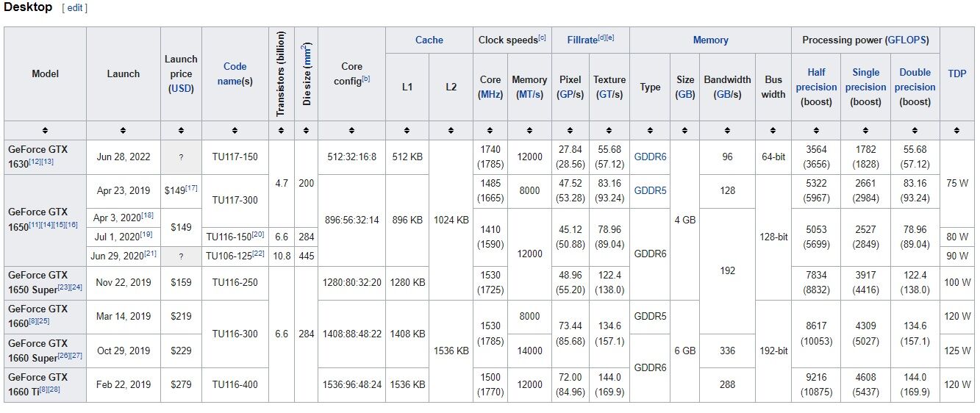Sort by Core clock MHz arrows

pyautogui.click(x=490, y=131)
